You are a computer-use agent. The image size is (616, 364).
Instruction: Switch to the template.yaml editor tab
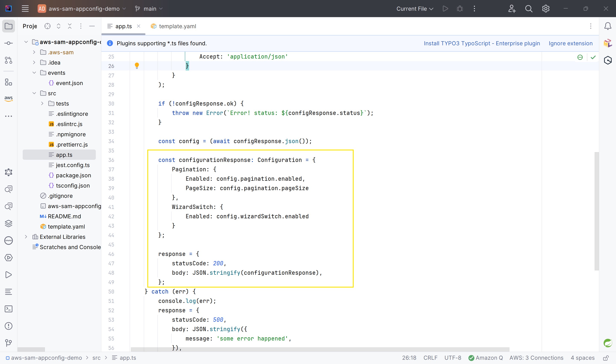click(173, 26)
